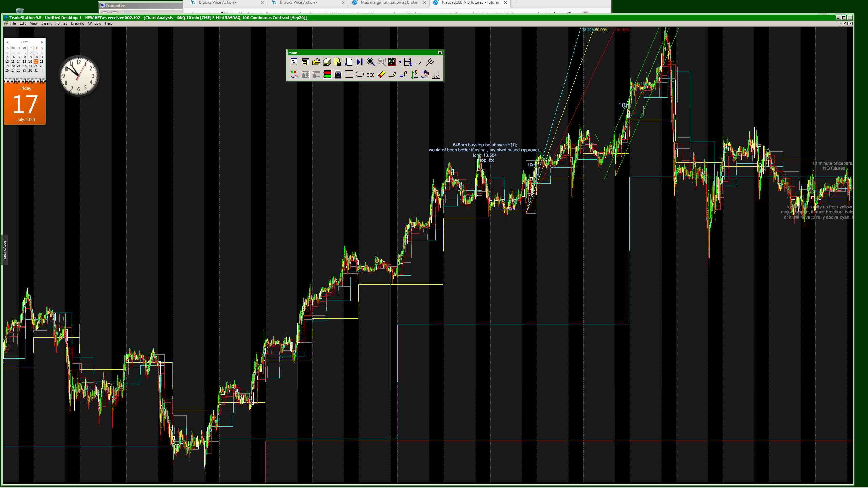Restore the inner chart analysis window
The width and height of the screenshot is (868, 488).
[x=845, y=23]
